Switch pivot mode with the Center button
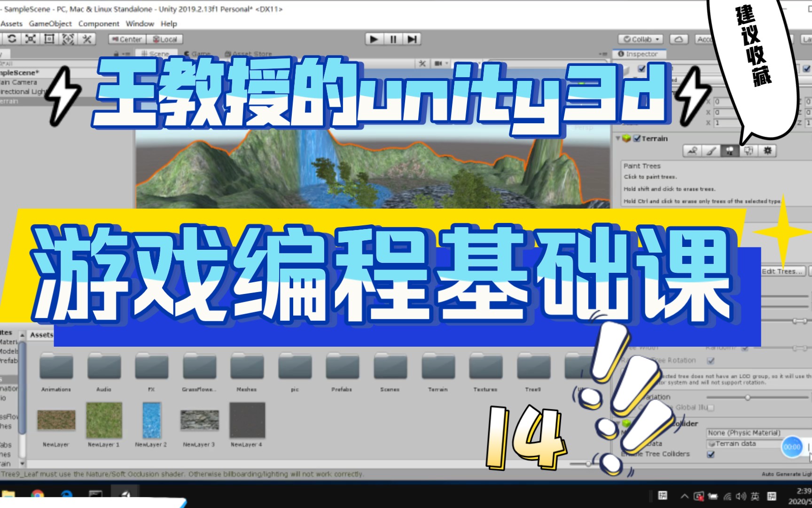812x508 pixels. (x=128, y=40)
